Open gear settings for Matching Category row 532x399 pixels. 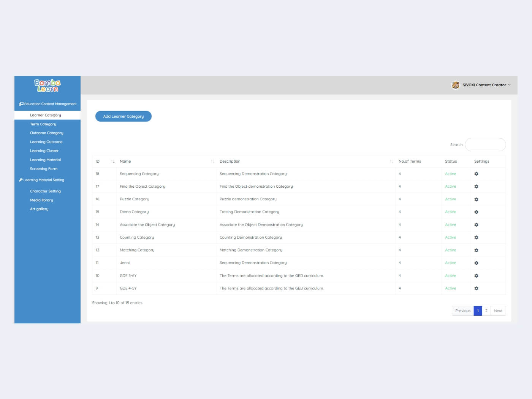click(x=476, y=250)
